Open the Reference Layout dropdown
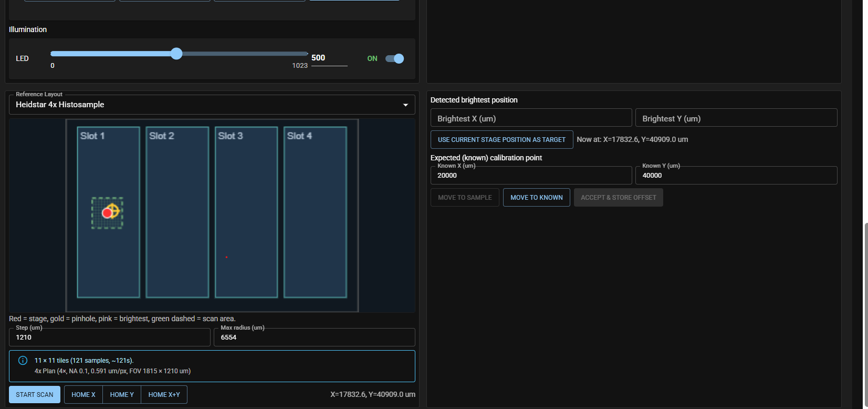868x409 pixels. pyautogui.click(x=212, y=105)
